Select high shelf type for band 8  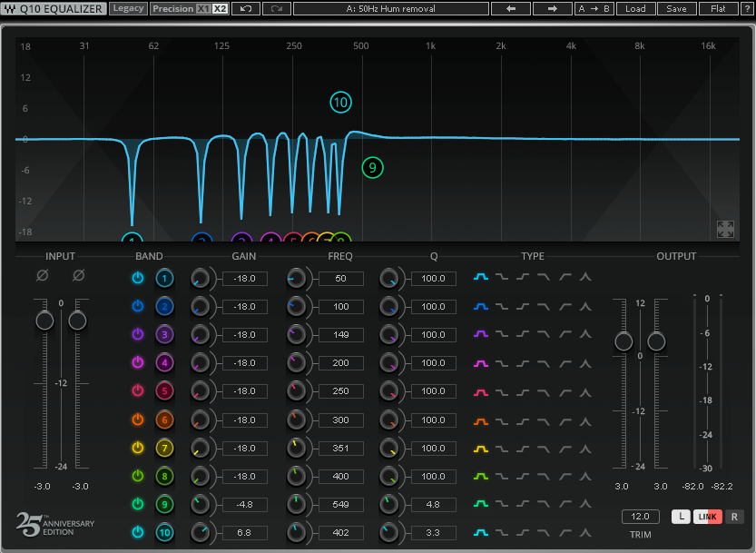tap(523, 477)
